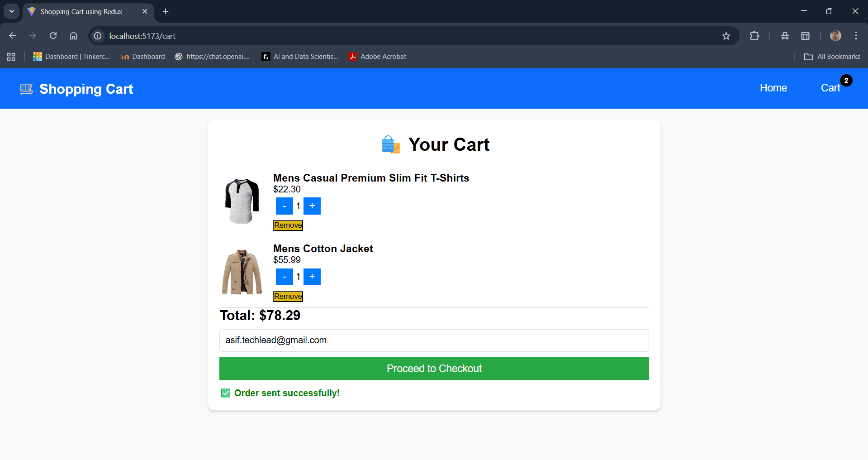Screen dimensions: 868x460
Task: Open the browser profile avatar
Action: point(835,36)
